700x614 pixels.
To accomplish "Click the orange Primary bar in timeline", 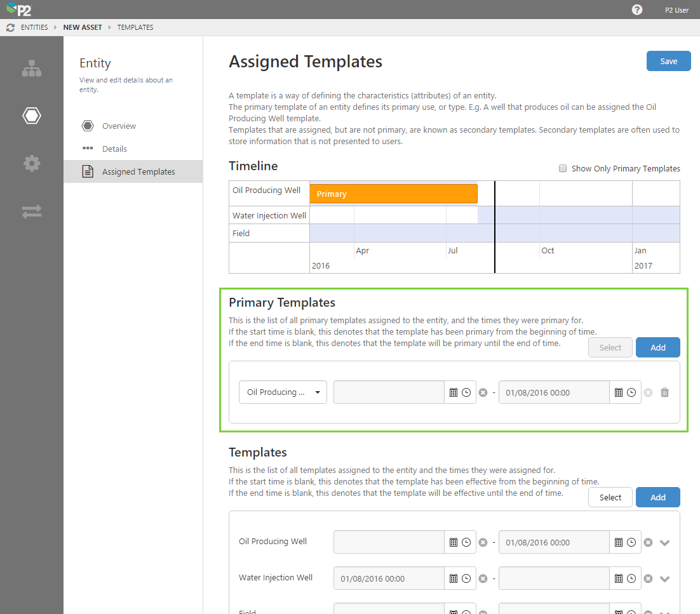I will [393, 194].
